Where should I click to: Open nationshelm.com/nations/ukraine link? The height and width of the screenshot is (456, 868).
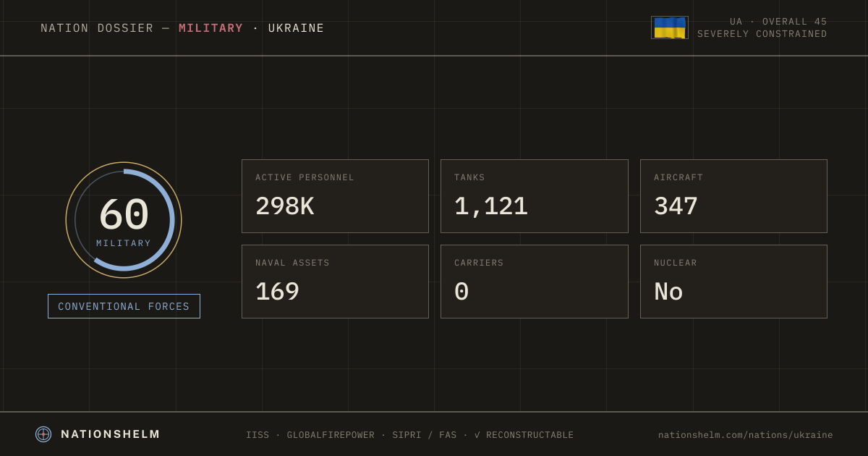pyautogui.click(x=745, y=435)
